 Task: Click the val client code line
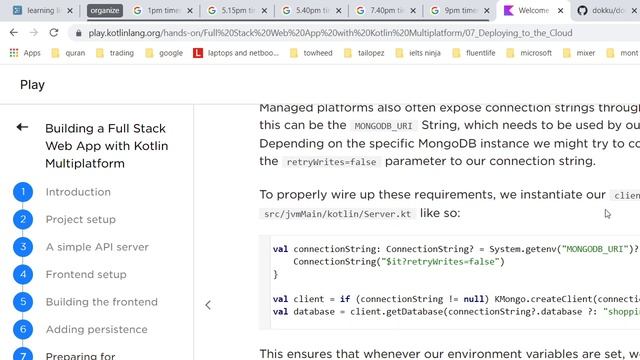tap(456, 299)
